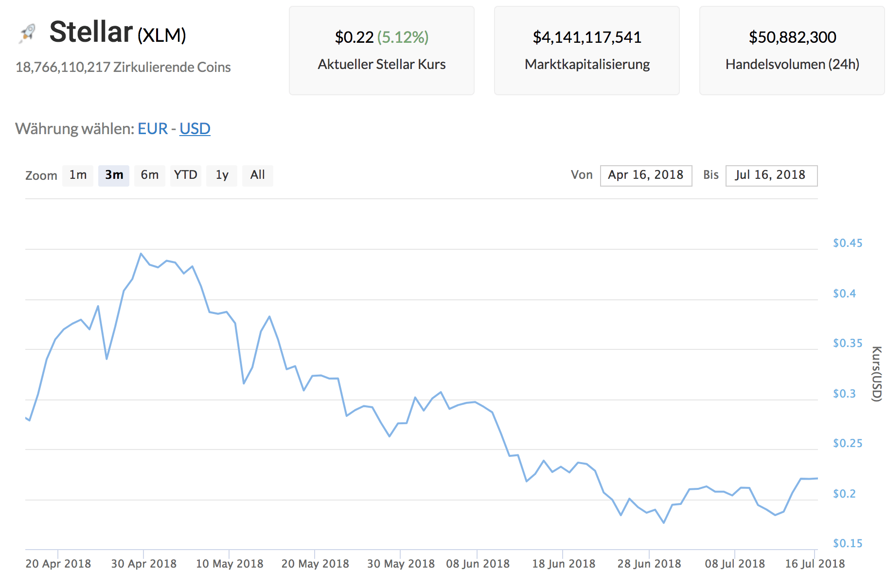Choose the YTD zoom option

click(186, 175)
